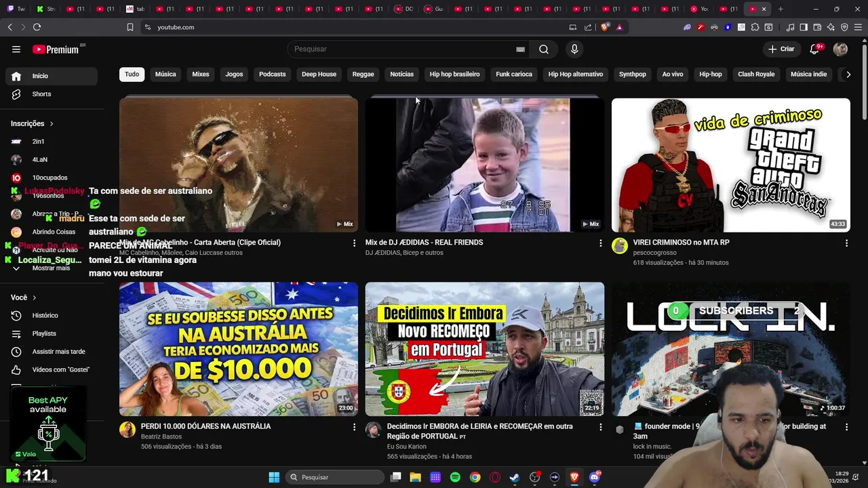
Task: Select the Clash Royale filter chip
Action: pyautogui.click(x=756, y=75)
